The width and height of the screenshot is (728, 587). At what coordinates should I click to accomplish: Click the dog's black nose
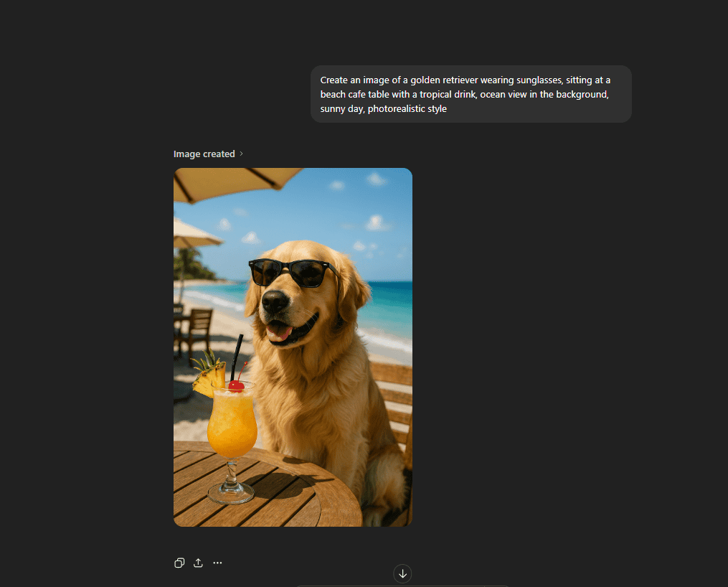pos(274,301)
